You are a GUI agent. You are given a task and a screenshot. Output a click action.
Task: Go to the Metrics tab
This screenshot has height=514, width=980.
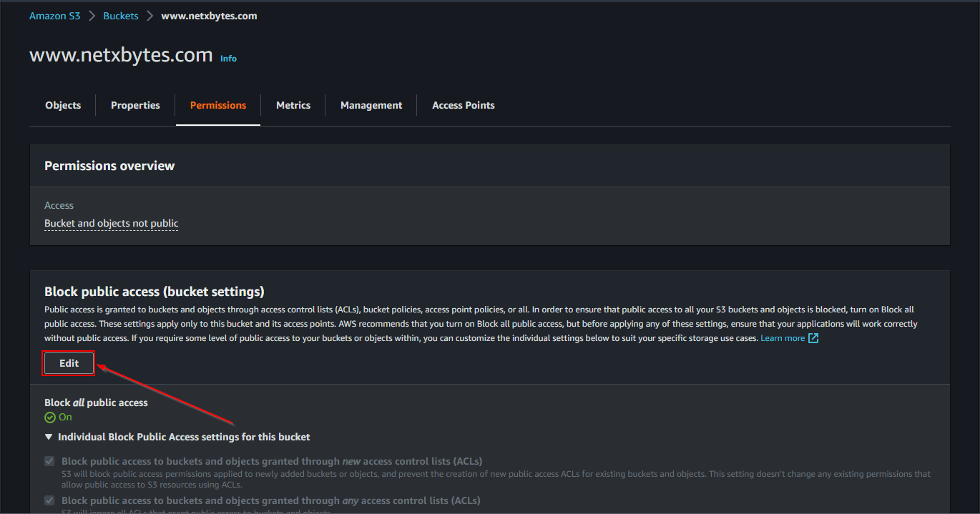pyautogui.click(x=293, y=105)
